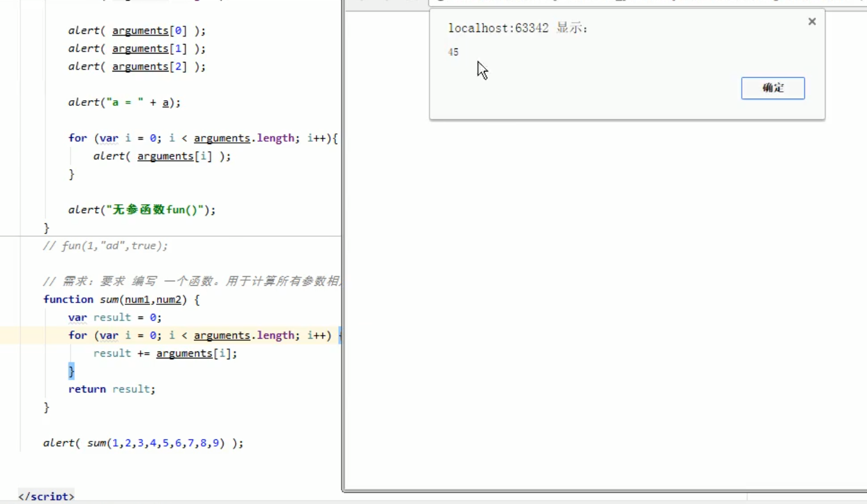Click the highlighted closing brace of sum loop
Image resolution: width=867 pixels, height=504 pixels.
click(x=72, y=371)
